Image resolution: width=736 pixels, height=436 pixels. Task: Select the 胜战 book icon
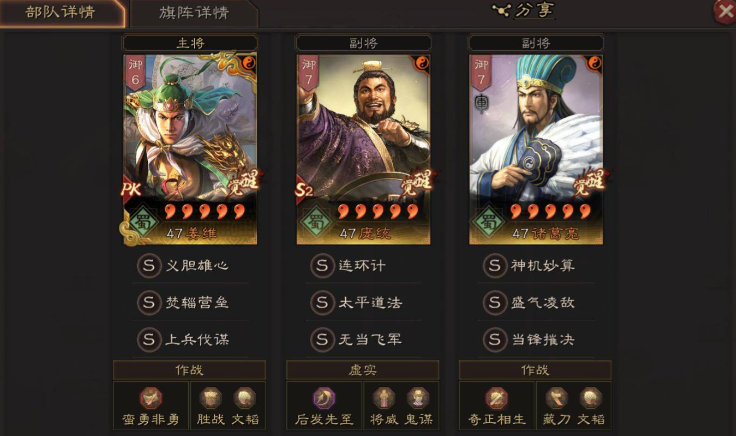pyautogui.click(x=210, y=398)
